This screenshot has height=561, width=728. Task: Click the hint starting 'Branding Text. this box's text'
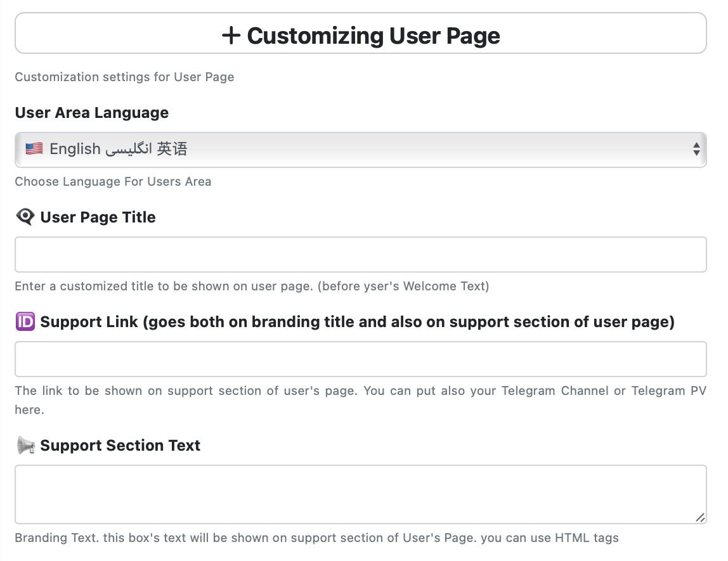[316, 538]
